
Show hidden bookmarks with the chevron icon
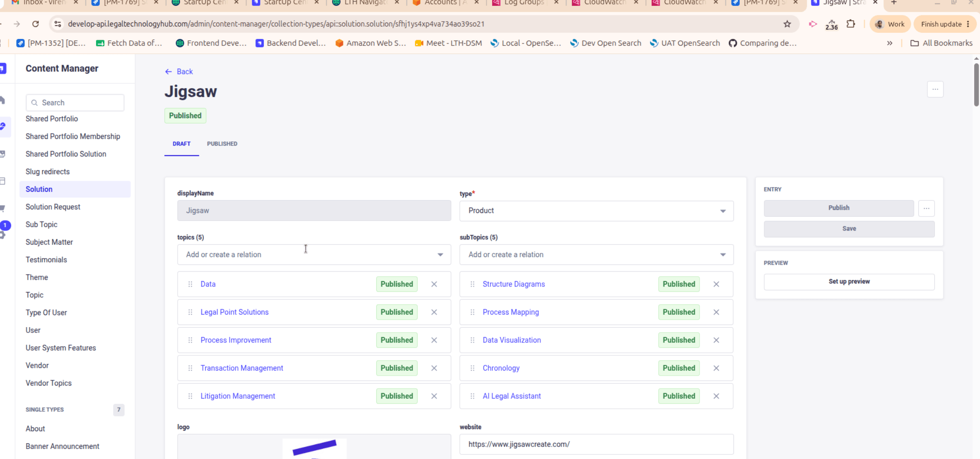[889, 43]
